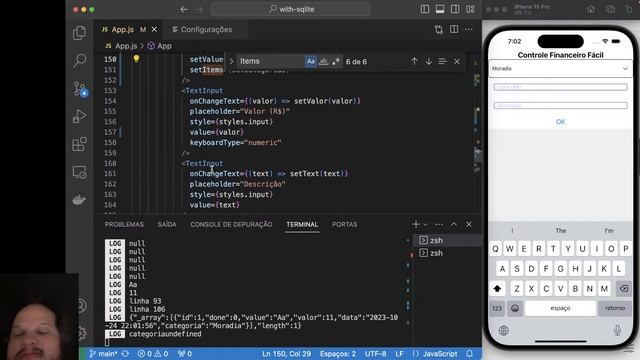Click UTF-8 encoding in status bar
The image size is (640, 360).
tap(376, 354)
